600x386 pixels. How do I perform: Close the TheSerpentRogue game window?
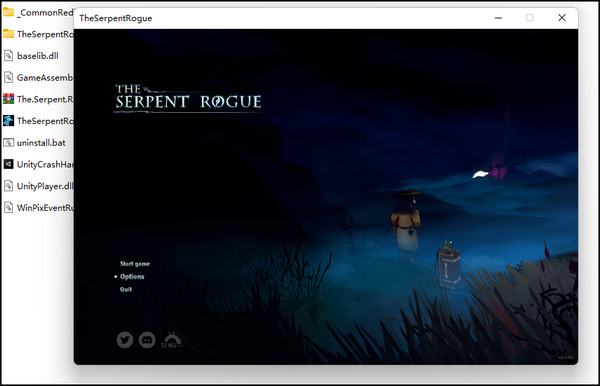pos(562,18)
